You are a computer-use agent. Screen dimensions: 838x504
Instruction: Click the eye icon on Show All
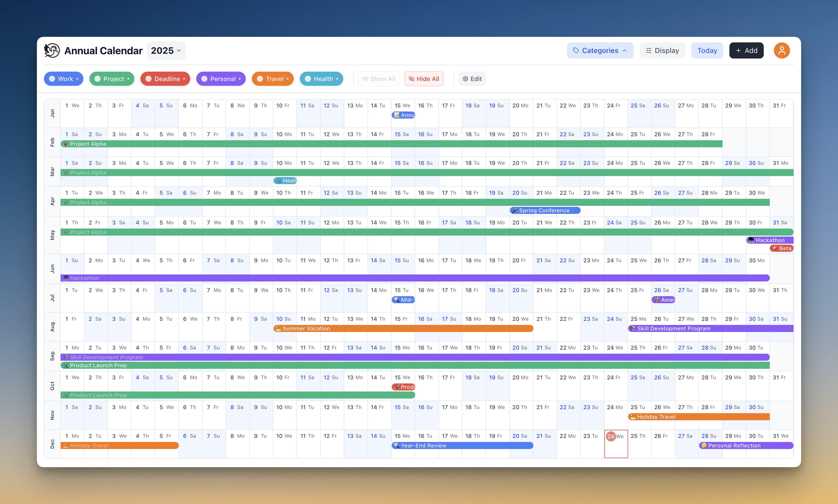coord(365,79)
